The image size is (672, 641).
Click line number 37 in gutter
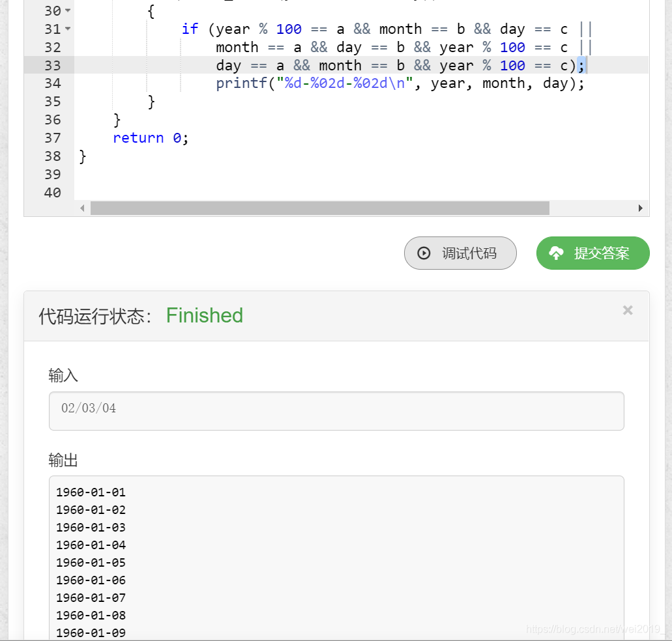(53, 138)
